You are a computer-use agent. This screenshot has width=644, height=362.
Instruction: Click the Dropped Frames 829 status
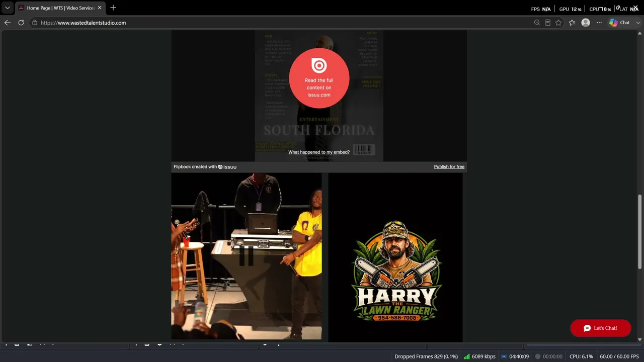pos(426,356)
